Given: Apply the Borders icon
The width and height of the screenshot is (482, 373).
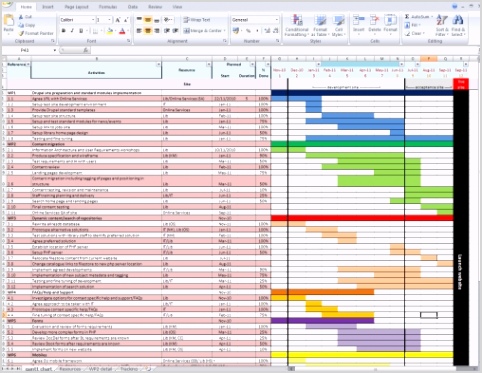Looking at the screenshot, I should 95,31.
